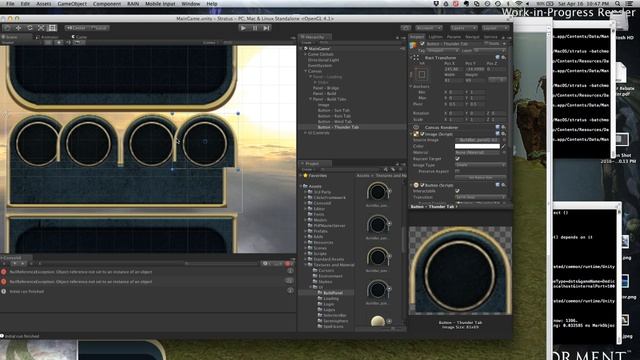This screenshot has height=360, width=640.
Task: Open the Layout dropdown in toolbar
Action: 496,28
